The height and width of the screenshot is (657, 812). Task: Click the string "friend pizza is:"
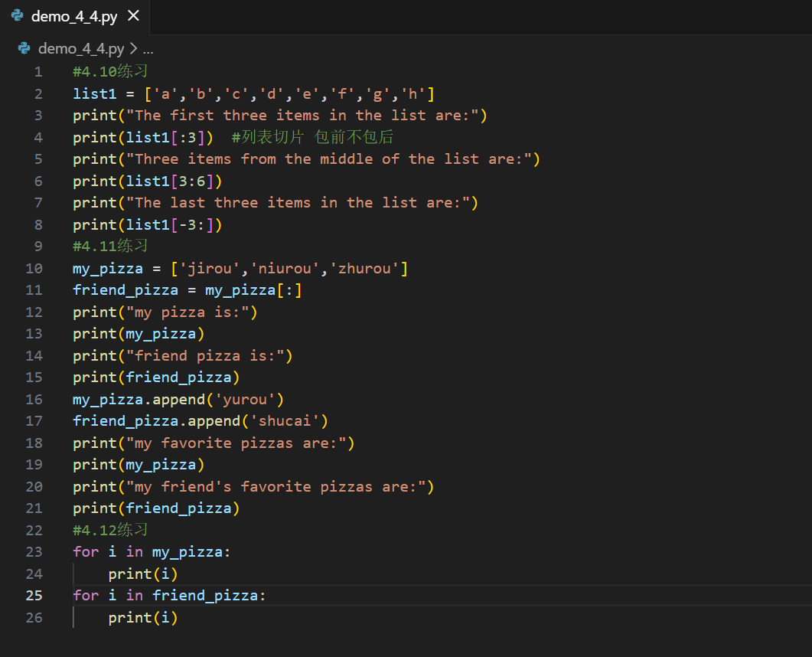tap(205, 356)
